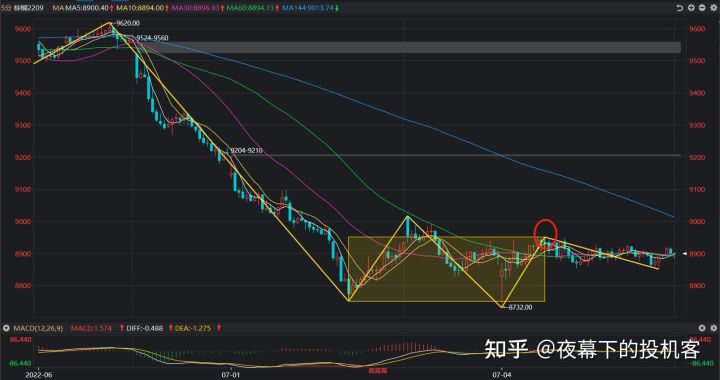
Task: Click the 9204-9210 level label
Action: pos(247,150)
